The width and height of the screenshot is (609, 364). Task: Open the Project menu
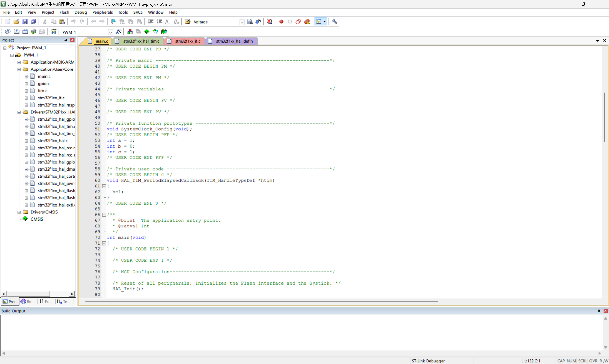click(48, 12)
